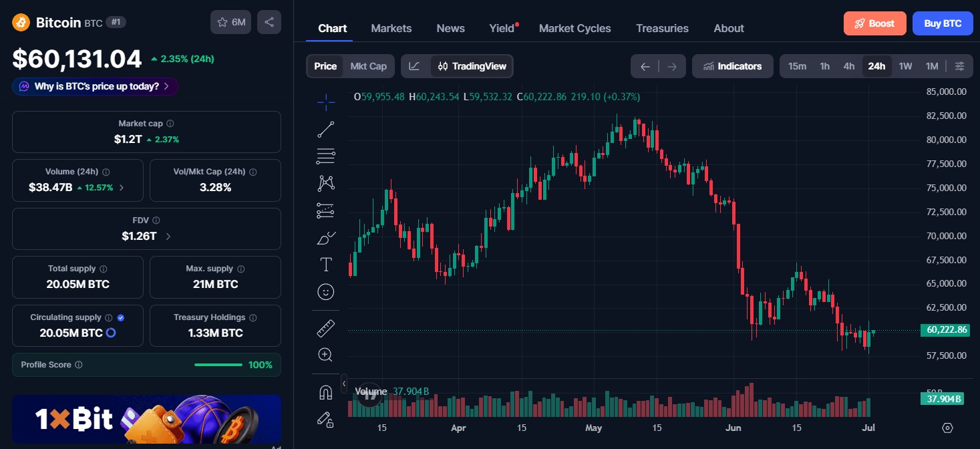Add Bitcoin to watchlist via star button
This screenshot has height=449, width=980.
(x=230, y=22)
